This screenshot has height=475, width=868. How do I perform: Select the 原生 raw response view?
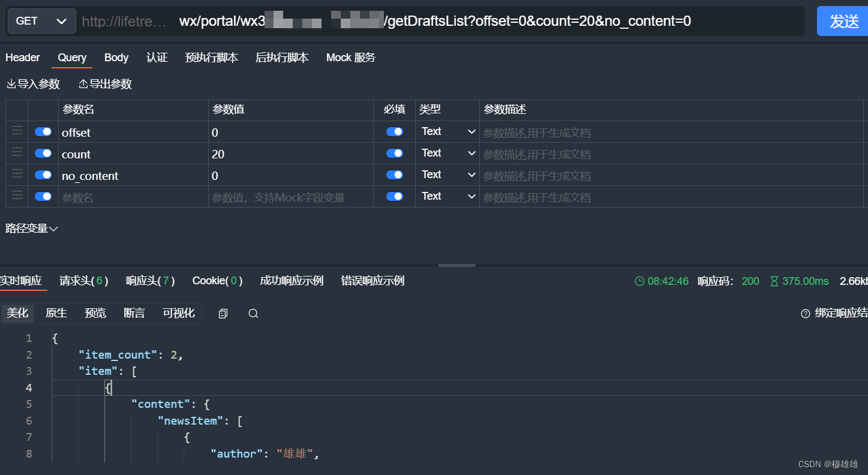[56, 313]
